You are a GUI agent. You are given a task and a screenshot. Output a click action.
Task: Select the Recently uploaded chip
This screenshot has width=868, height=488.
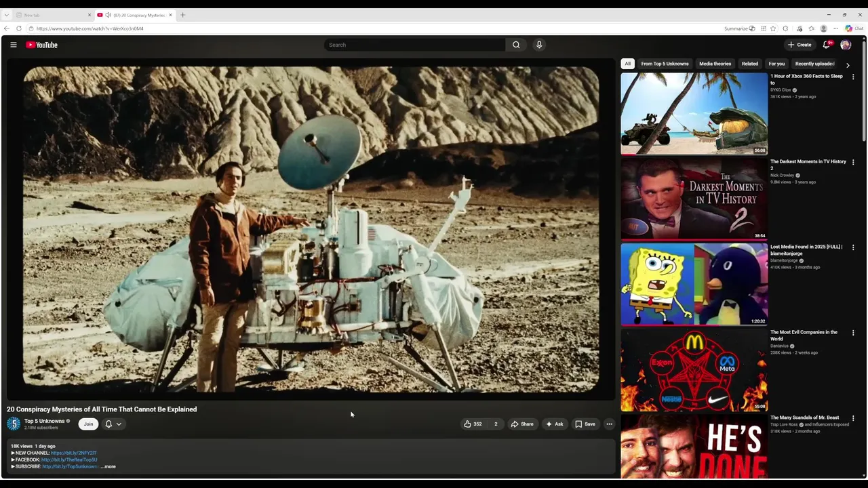click(814, 64)
